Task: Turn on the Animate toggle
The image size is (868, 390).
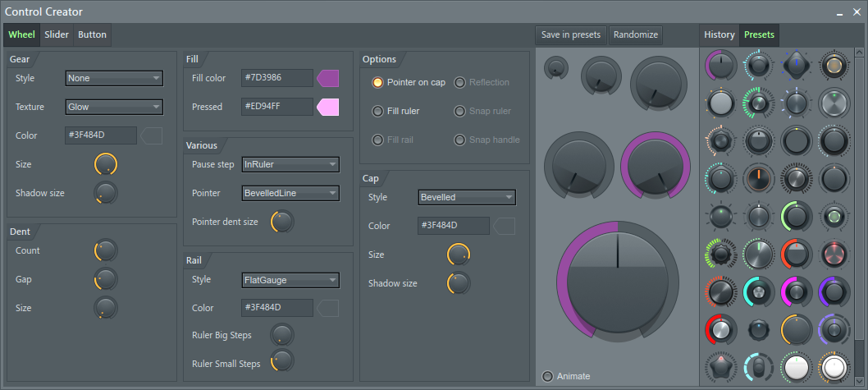Action: click(x=548, y=376)
